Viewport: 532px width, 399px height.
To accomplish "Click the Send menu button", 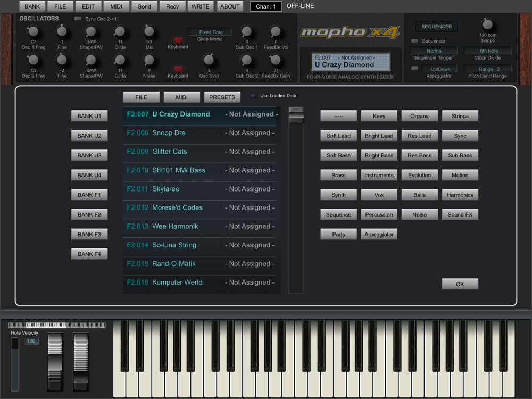I will (x=144, y=6).
